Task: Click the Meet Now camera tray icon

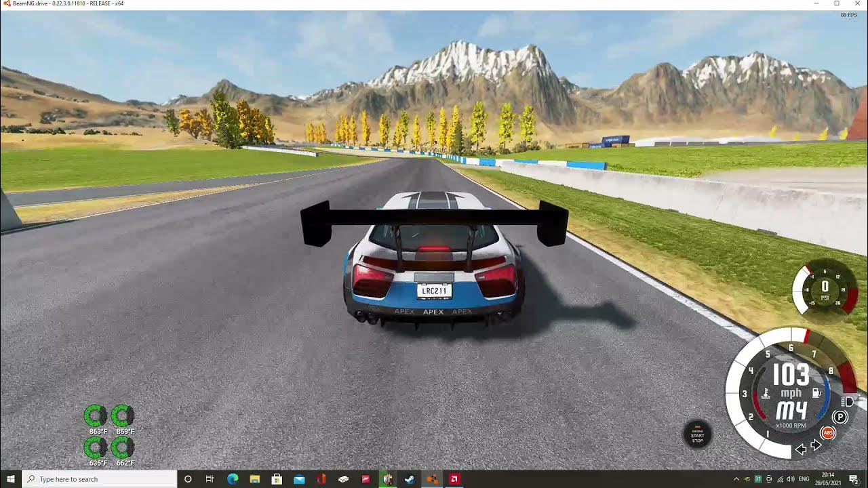Action: point(769,479)
